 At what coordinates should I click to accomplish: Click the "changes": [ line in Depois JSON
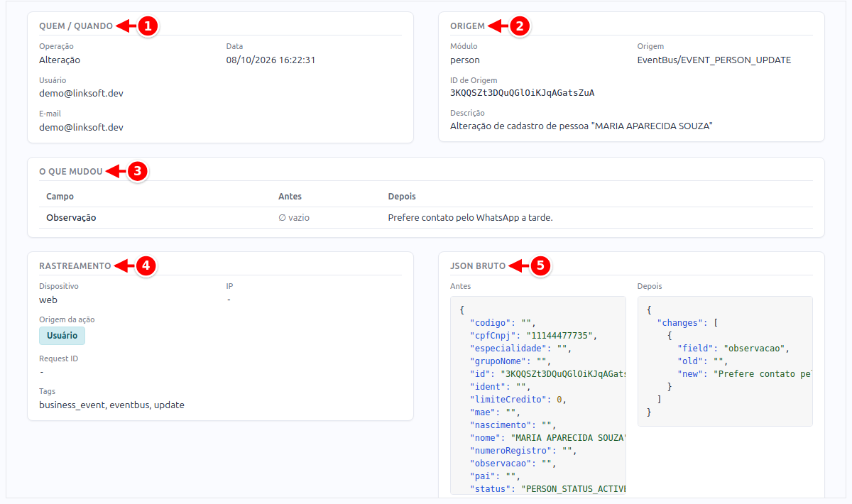pyautogui.click(x=687, y=323)
